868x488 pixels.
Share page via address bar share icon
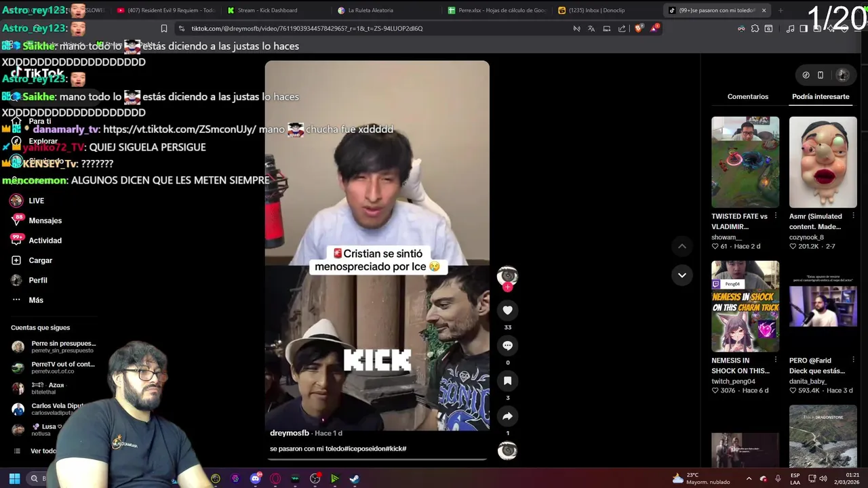point(622,28)
